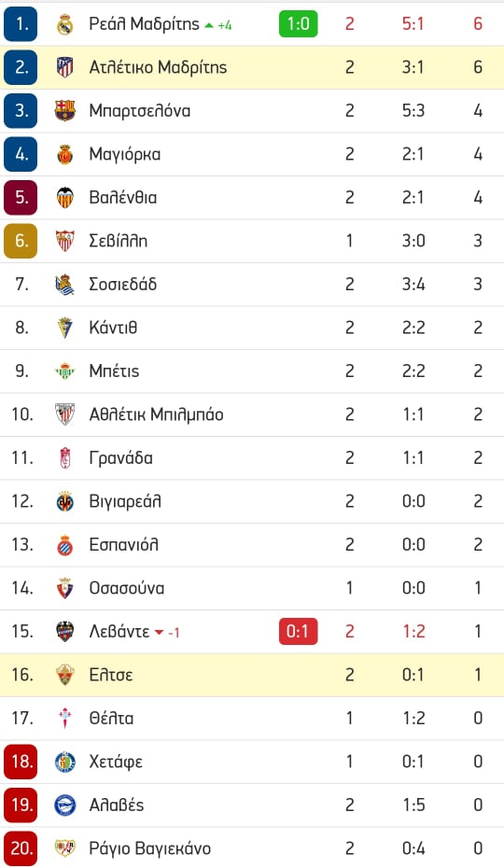Click the Alavés blue round crest

(64, 805)
